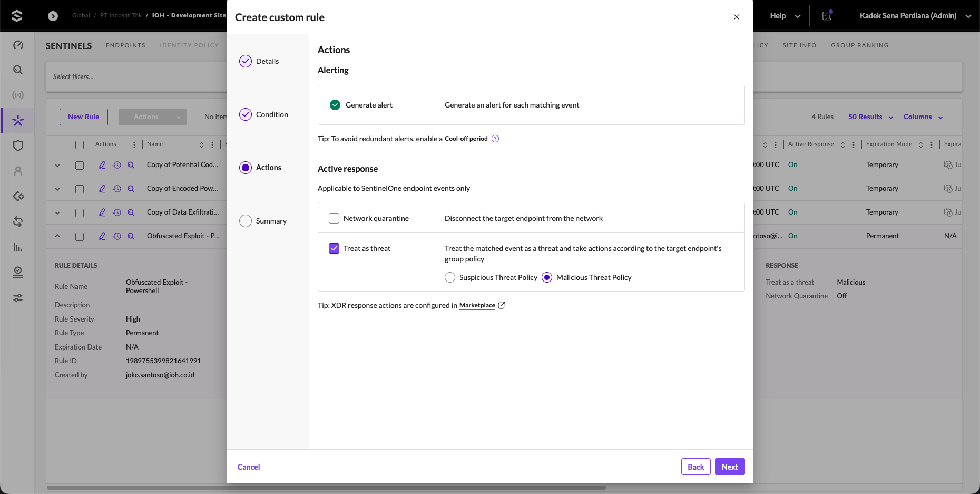
Task: Search events for Obfuscated Exploit rule
Action: coord(131,236)
